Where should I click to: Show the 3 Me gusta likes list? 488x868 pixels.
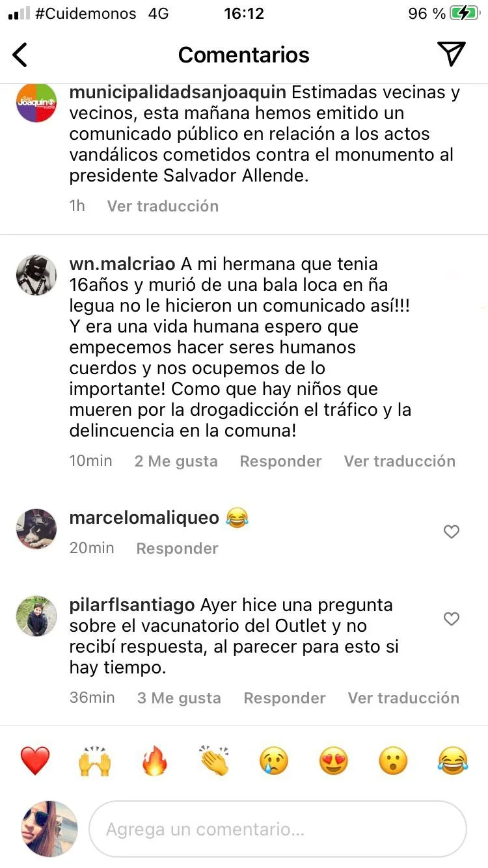179,698
